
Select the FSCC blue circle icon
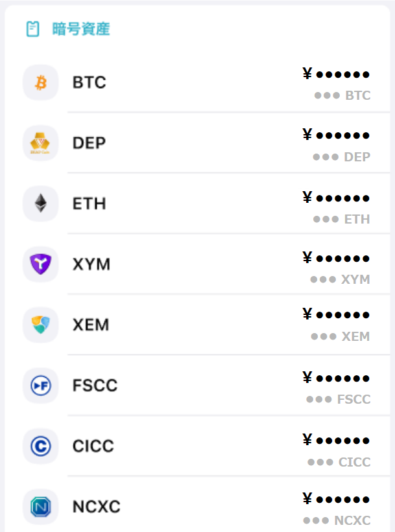click(x=41, y=386)
